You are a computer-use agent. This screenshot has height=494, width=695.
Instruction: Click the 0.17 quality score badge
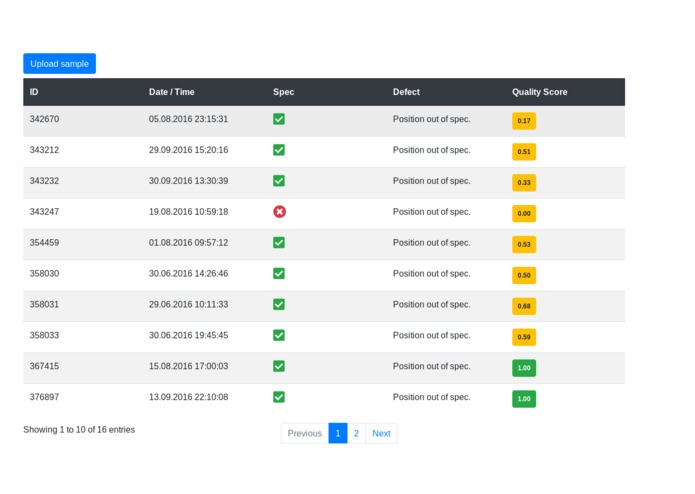coord(524,121)
